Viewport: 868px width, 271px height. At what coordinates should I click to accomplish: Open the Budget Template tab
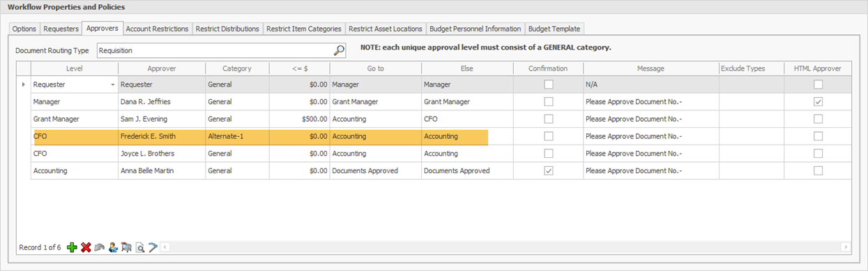(x=554, y=29)
